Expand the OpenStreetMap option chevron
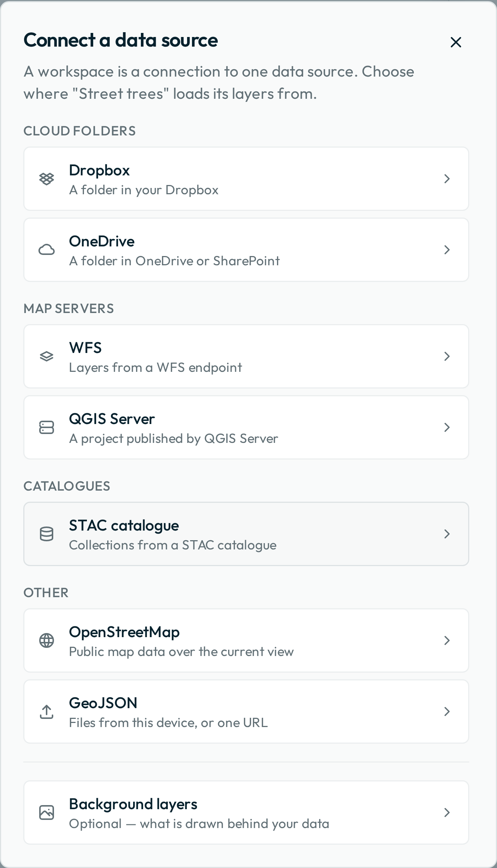This screenshot has height=868, width=497. pyautogui.click(x=447, y=640)
